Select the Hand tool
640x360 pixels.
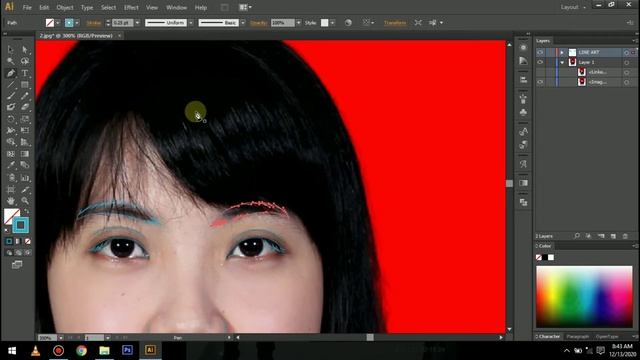[x=11, y=201]
